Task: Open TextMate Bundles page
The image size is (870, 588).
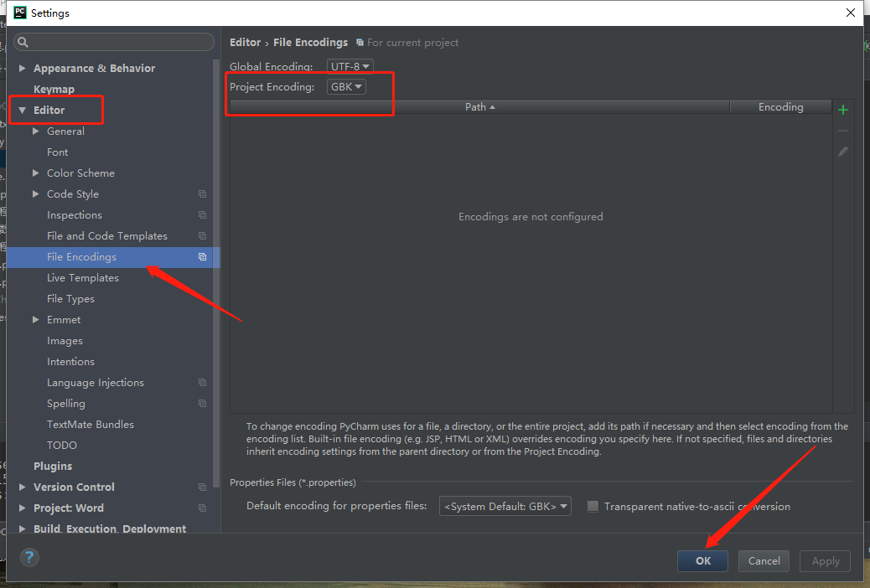Action: [91, 425]
